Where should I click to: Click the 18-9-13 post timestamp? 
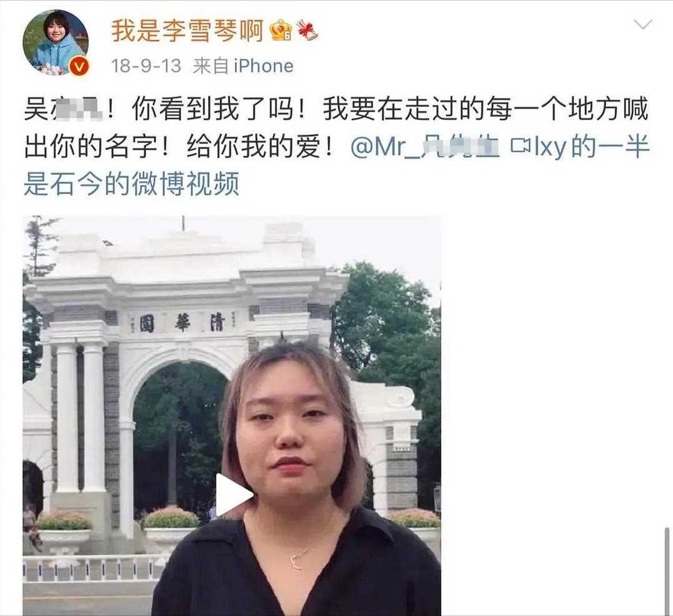(x=146, y=66)
